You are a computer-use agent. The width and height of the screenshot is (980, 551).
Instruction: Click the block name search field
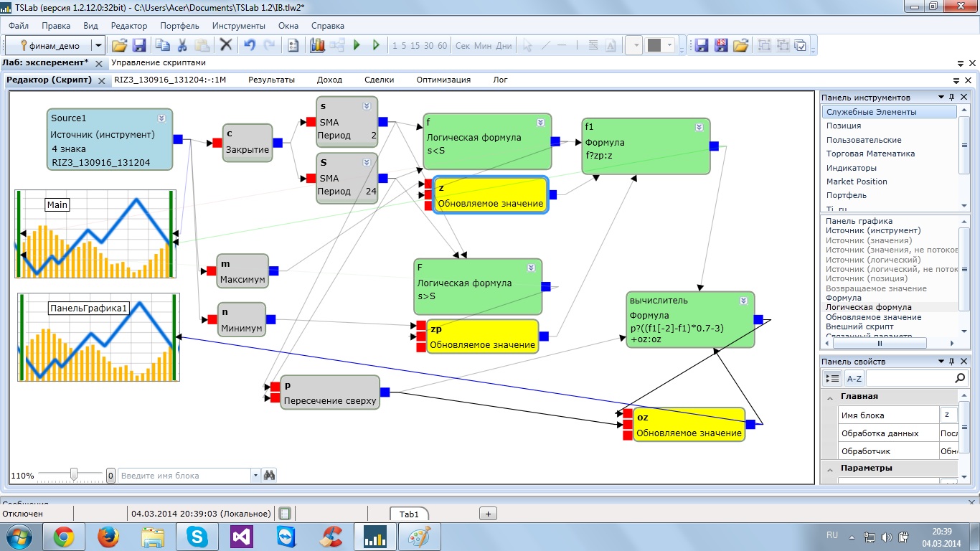click(184, 475)
